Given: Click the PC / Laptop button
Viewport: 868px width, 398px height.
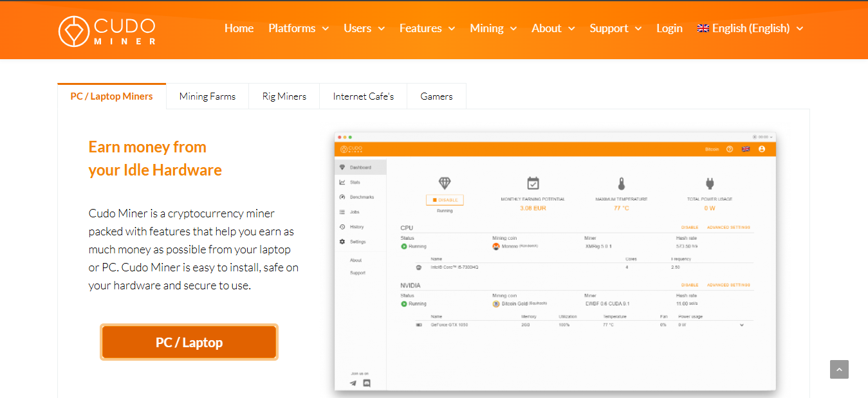Looking at the screenshot, I should [189, 342].
